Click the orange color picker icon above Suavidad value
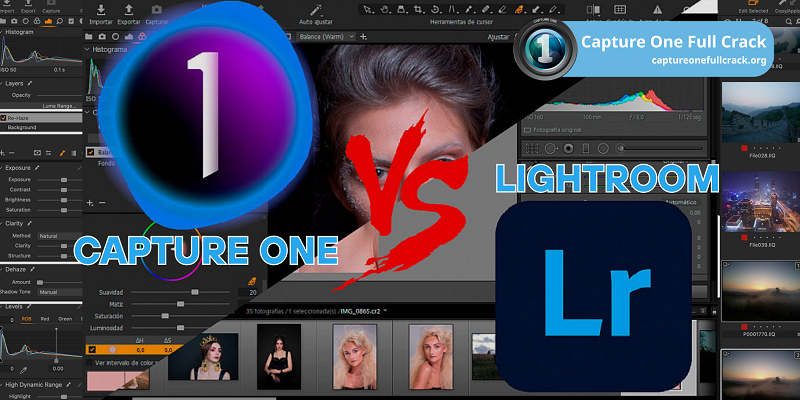 click(x=251, y=281)
